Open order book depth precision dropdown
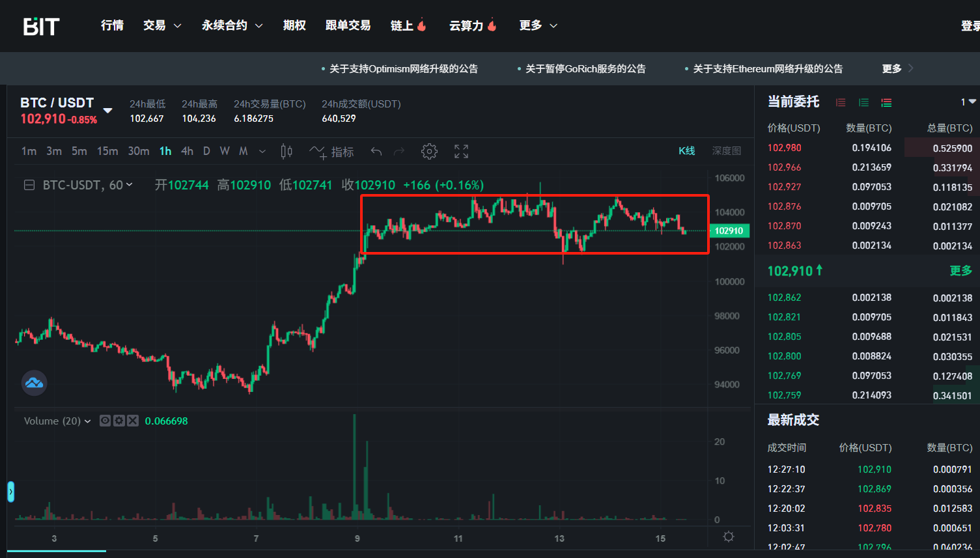This screenshot has height=558, width=980. pyautogui.click(x=968, y=102)
